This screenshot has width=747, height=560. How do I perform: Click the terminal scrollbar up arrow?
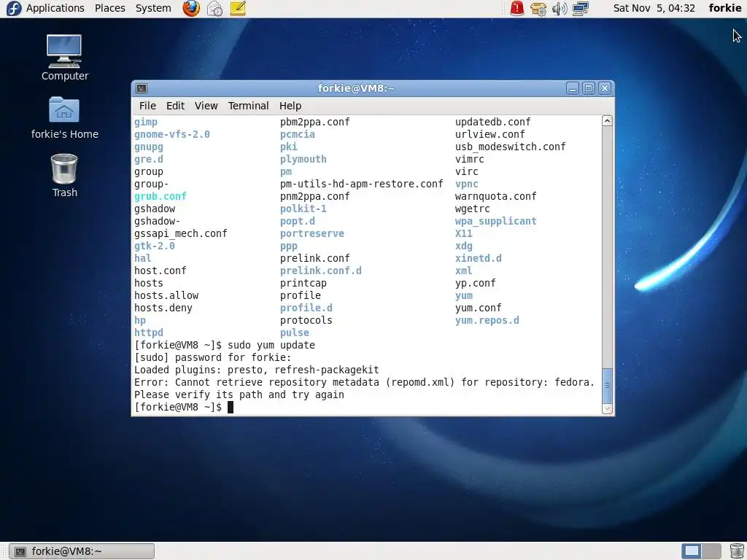(x=607, y=121)
